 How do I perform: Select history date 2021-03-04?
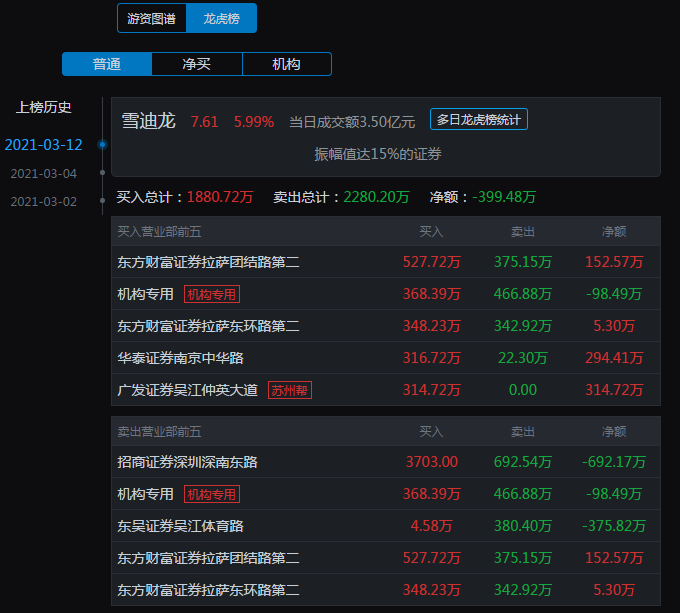[x=43, y=173]
